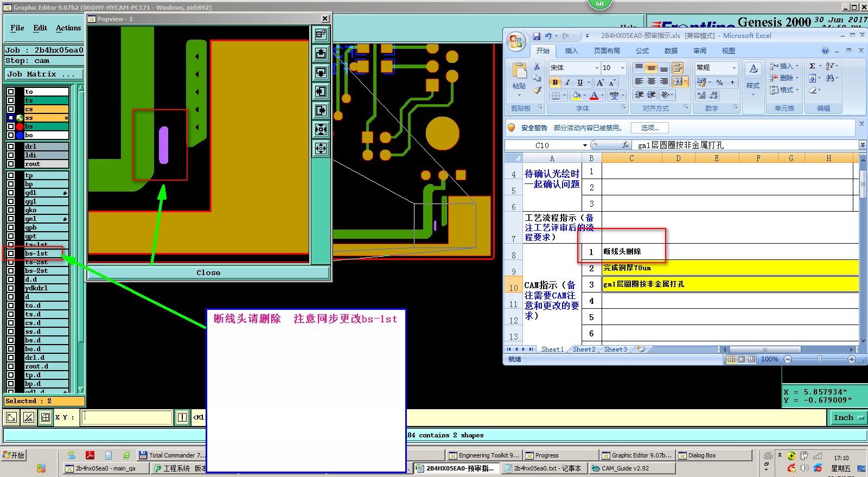
Task: Open Total Commander from the taskbar
Action: pos(171,455)
